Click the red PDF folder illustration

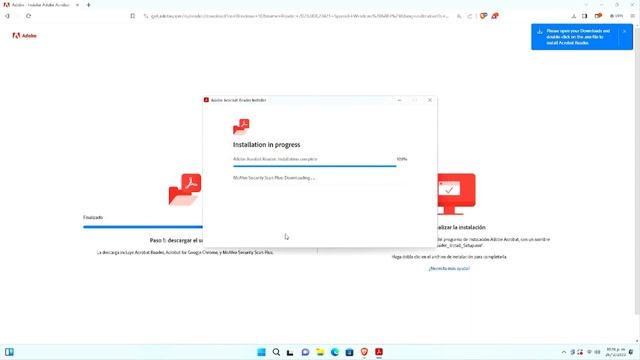[185, 189]
